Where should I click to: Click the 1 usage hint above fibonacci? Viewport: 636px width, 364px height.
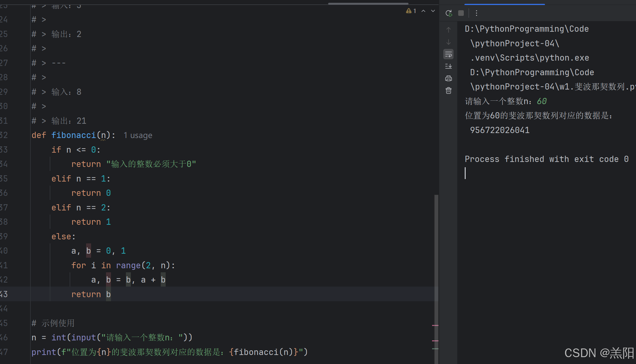(x=138, y=135)
